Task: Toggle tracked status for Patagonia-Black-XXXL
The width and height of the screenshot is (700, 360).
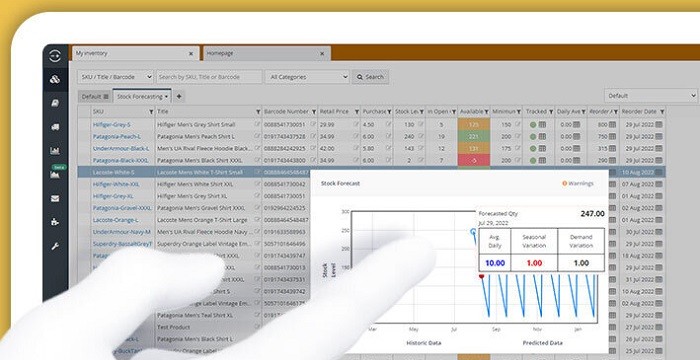Action: click(x=533, y=160)
